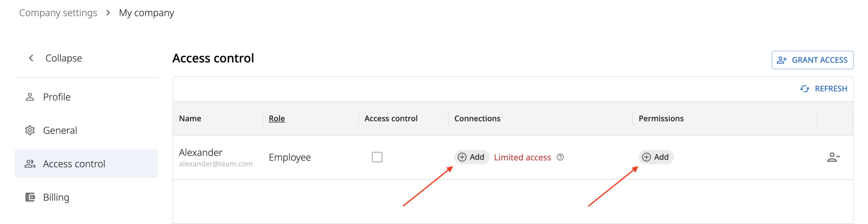Click the Refresh button text

pyautogui.click(x=831, y=89)
